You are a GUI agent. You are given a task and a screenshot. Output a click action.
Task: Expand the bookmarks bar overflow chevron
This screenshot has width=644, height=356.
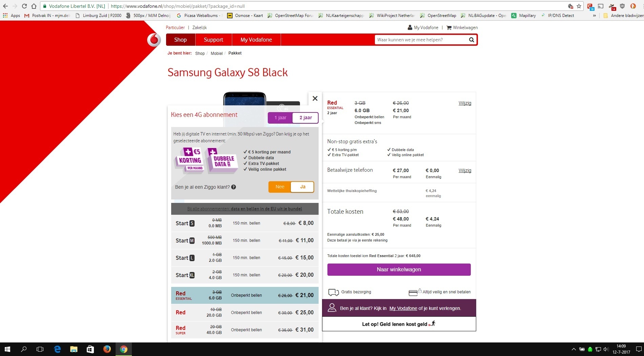point(594,16)
